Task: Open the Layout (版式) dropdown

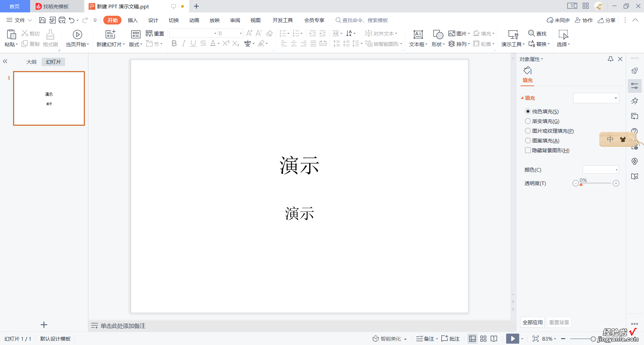Action: tap(136, 44)
